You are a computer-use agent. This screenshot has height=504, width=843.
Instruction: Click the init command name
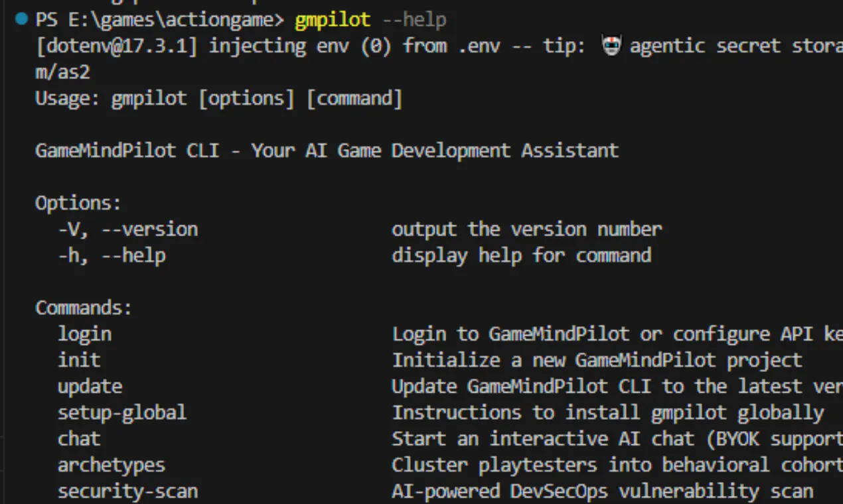tap(79, 360)
